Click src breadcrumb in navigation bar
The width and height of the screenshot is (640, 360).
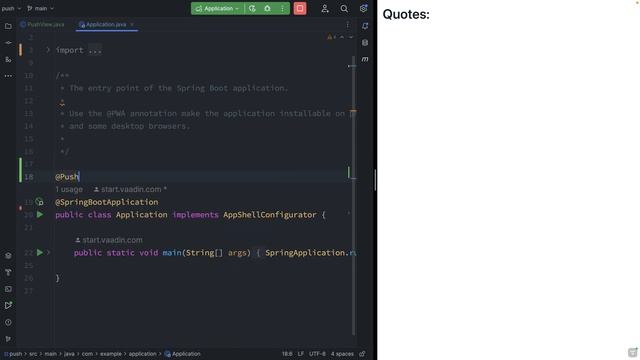(33, 354)
